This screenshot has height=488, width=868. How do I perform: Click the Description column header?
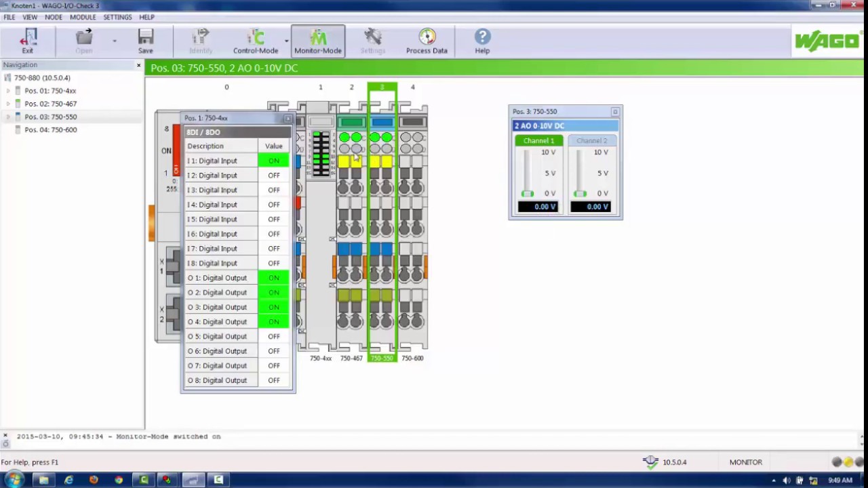(x=221, y=146)
